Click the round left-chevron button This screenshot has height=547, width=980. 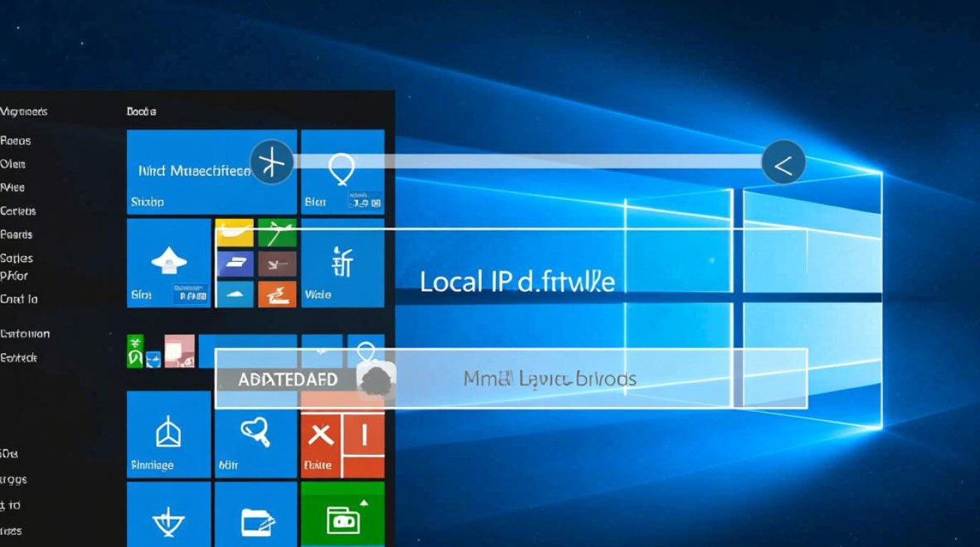tap(783, 163)
